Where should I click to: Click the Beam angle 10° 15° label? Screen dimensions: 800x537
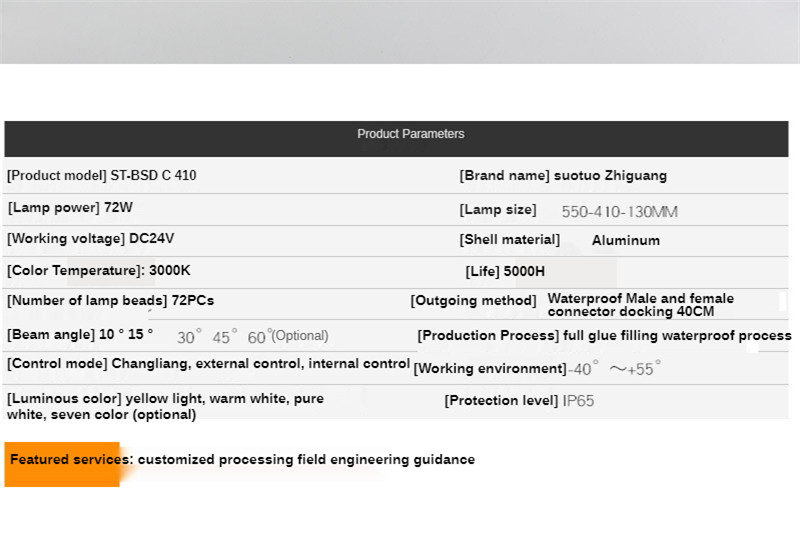point(80,335)
